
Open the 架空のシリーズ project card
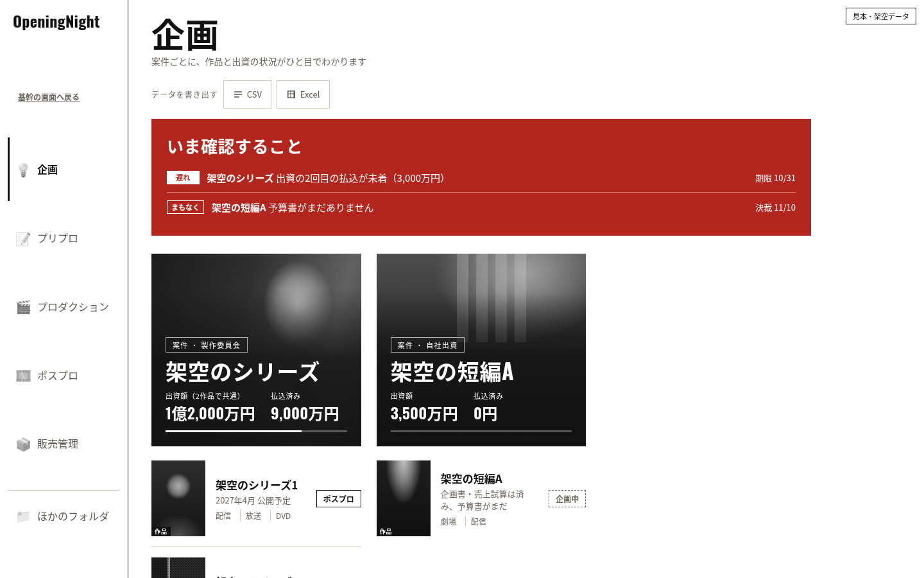(x=256, y=350)
